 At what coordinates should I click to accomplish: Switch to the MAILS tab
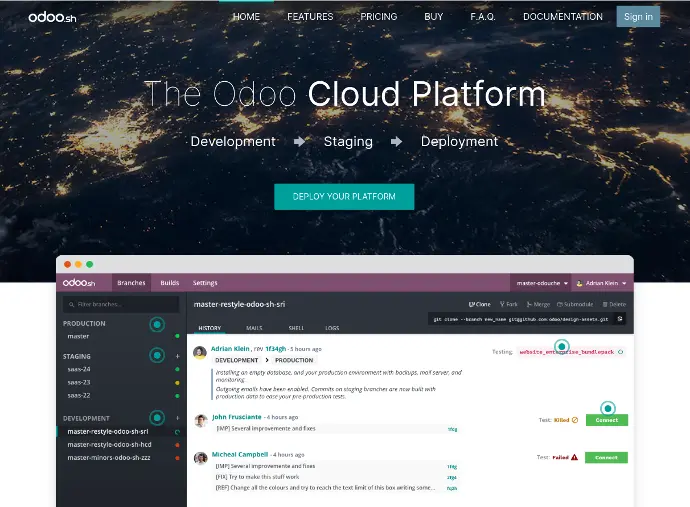point(254,328)
